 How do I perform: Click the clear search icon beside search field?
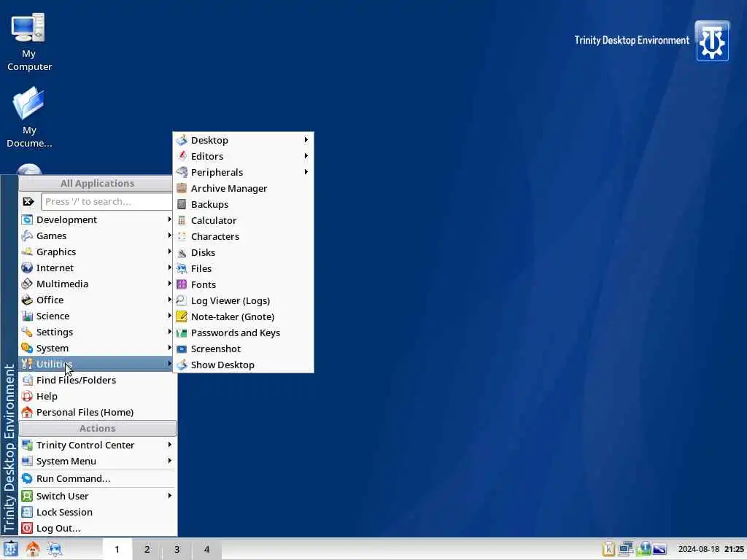coord(28,201)
